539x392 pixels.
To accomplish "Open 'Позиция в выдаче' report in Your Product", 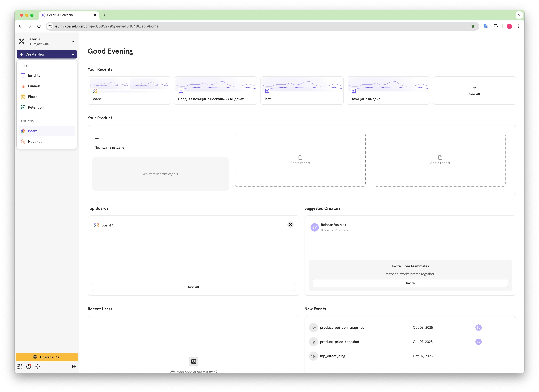I will click(109, 147).
